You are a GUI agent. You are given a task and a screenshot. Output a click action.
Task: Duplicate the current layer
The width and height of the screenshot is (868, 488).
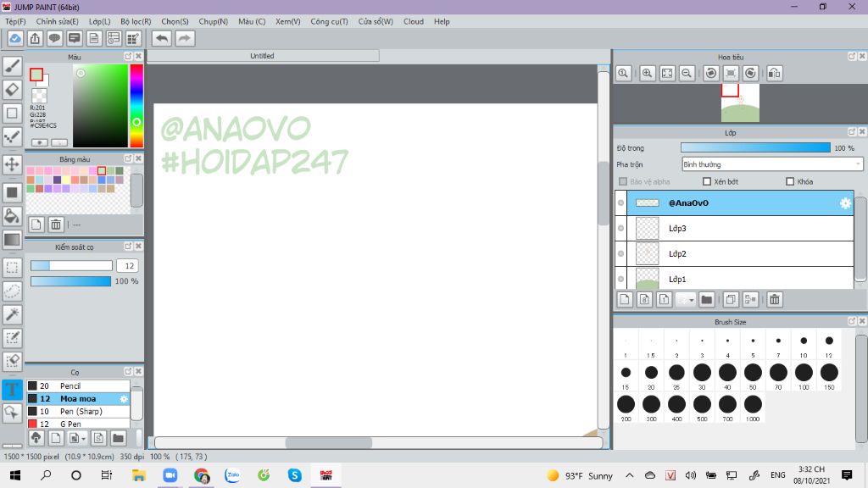[730, 299]
